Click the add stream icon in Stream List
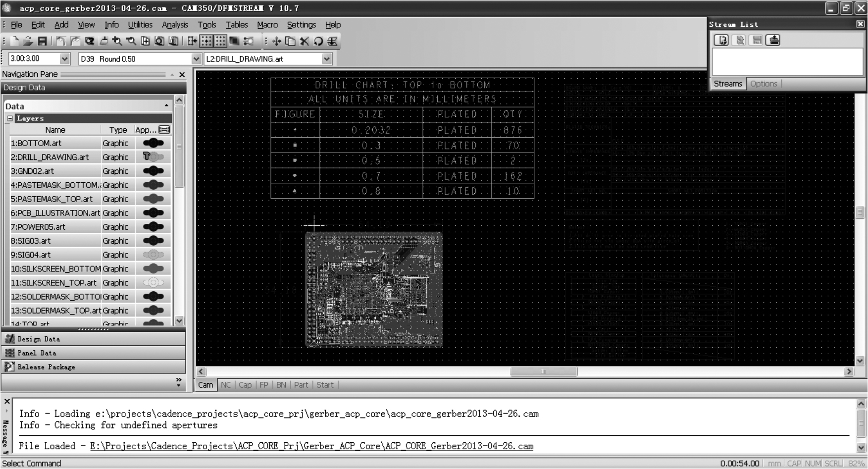This screenshot has width=868, height=469. 722,40
